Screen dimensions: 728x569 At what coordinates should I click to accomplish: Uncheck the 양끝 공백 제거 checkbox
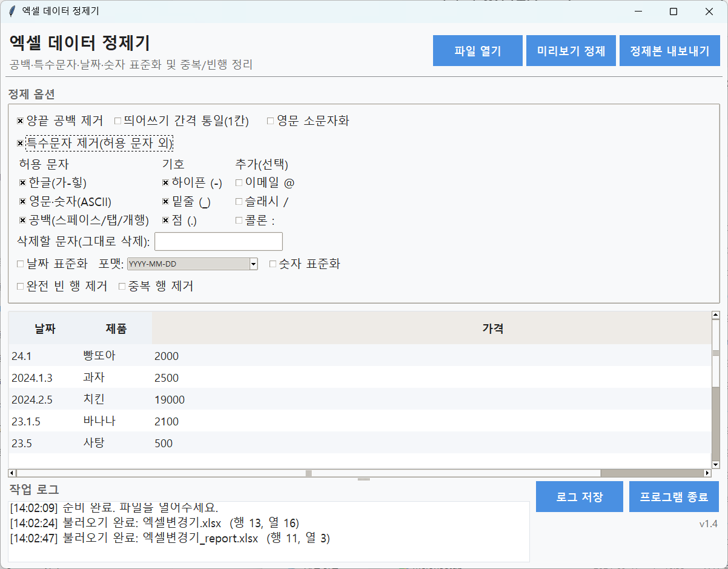tap(21, 121)
